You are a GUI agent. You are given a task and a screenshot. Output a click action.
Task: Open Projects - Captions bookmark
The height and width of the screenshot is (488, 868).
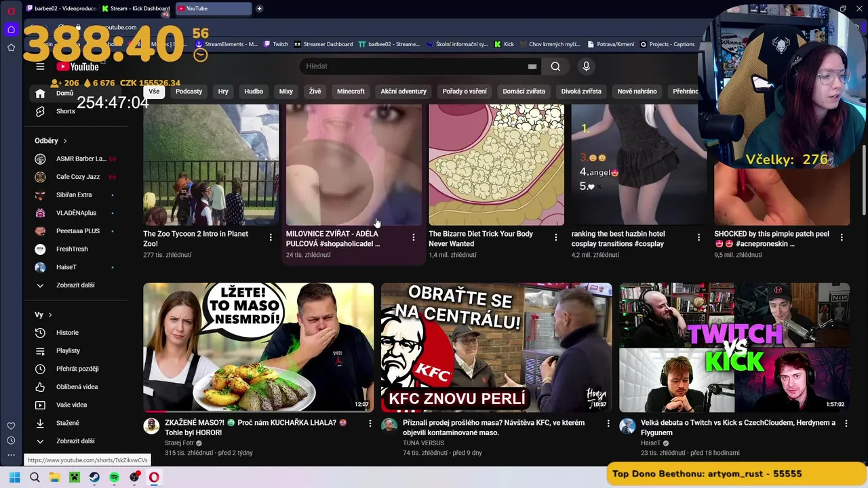[x=668, y=45]
